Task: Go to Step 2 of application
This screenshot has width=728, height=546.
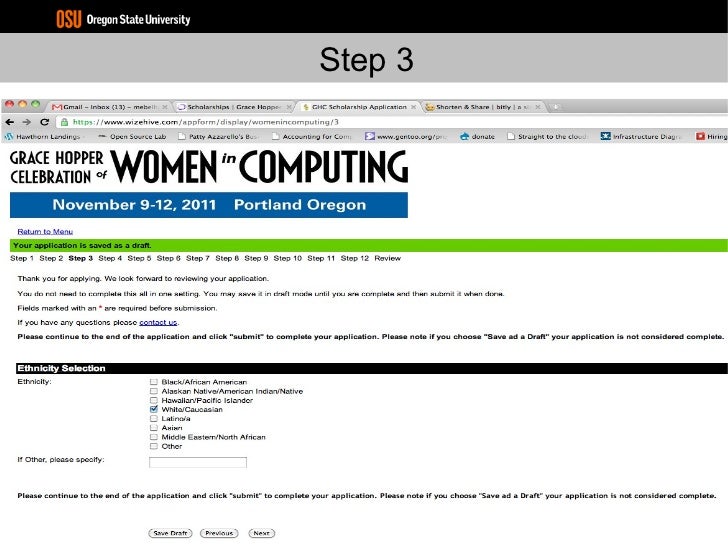Action: click(51, 258)
